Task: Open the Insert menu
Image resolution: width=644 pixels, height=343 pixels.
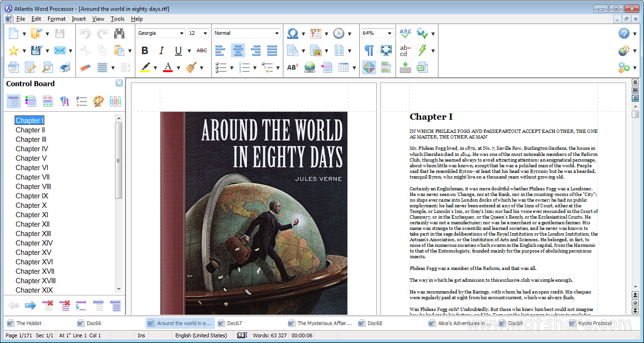Action: [x=79, y=19]
